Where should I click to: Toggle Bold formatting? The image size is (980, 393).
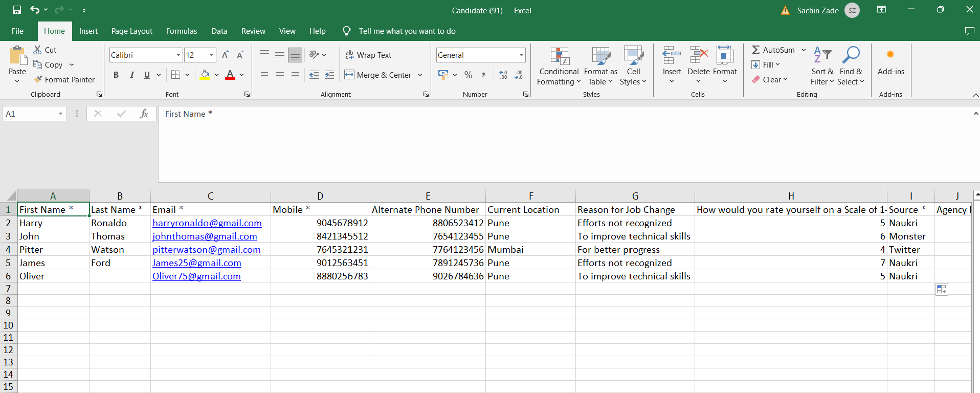pos(116,75)
